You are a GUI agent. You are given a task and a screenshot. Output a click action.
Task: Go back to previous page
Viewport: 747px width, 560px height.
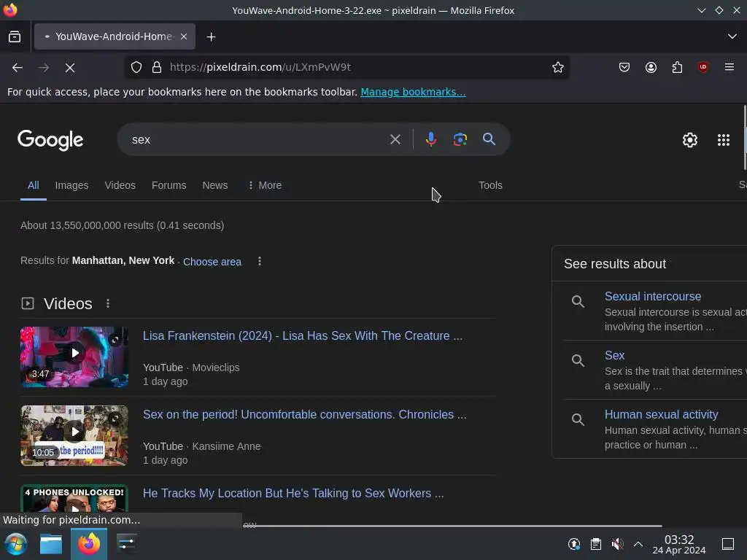tap(18, 68)
